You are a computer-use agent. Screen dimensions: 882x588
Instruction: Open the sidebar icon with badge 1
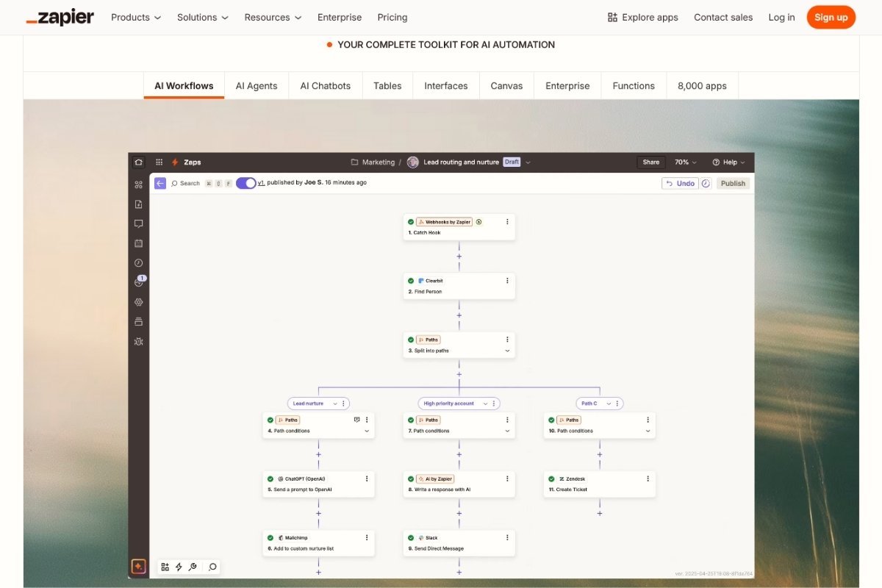click(x=139, y=282)
